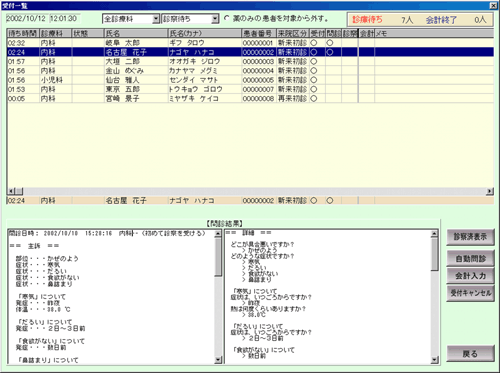Click the 会計終了 count label
Viewport: 500px width, 373px height.
coord(441,20)
